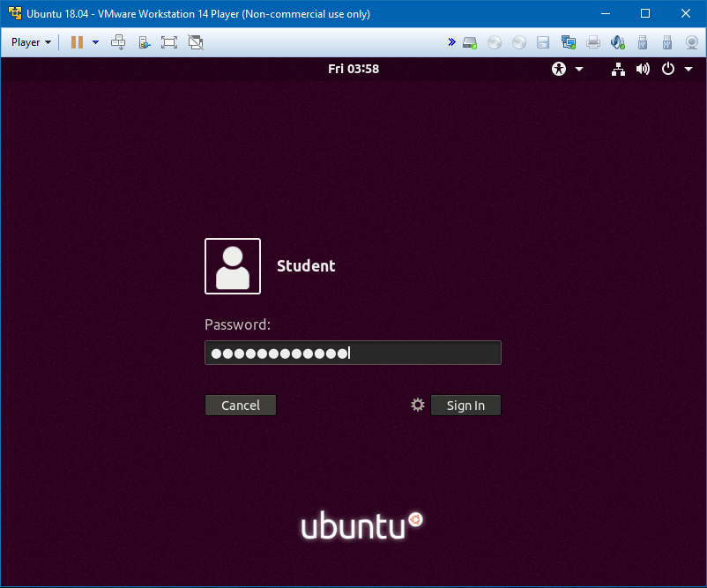Screen dimensions: 707x588
Task: Pause the virtual machine
Action: (77, 42)
